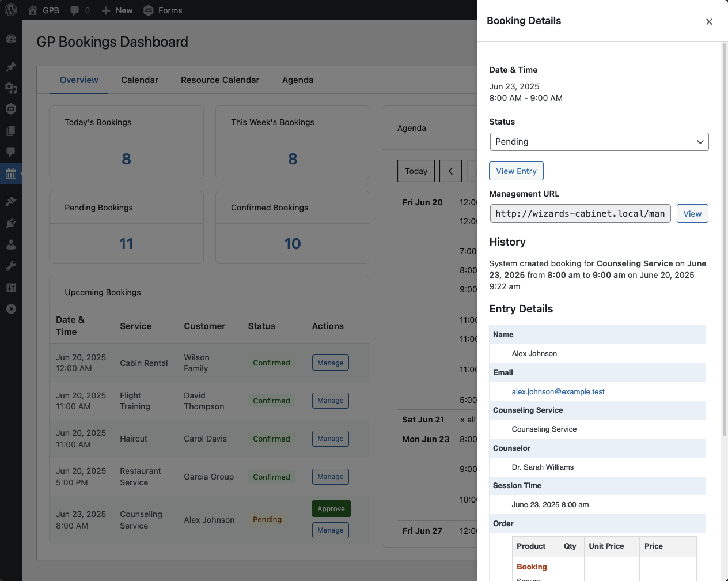Manage the Restaurant Service booking
This screenshot has width=728, height=581.
click(331, 477)
